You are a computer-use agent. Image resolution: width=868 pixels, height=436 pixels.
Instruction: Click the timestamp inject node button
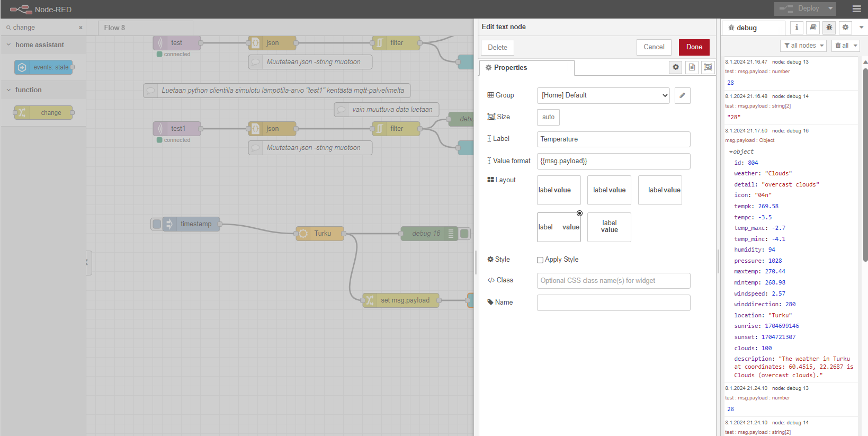(157, 224)
